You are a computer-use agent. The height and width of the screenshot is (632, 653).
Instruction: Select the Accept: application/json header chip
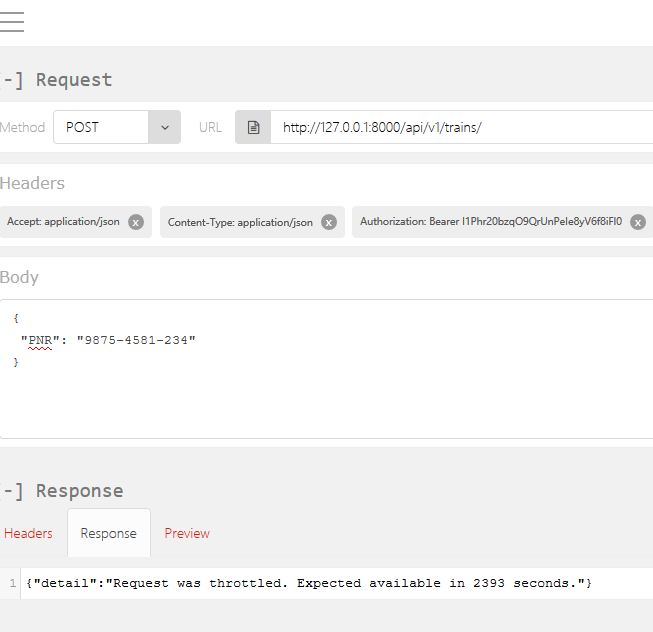coord(64,222)
